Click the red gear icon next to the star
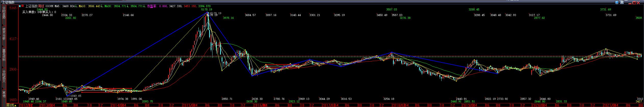 [23, 6]
